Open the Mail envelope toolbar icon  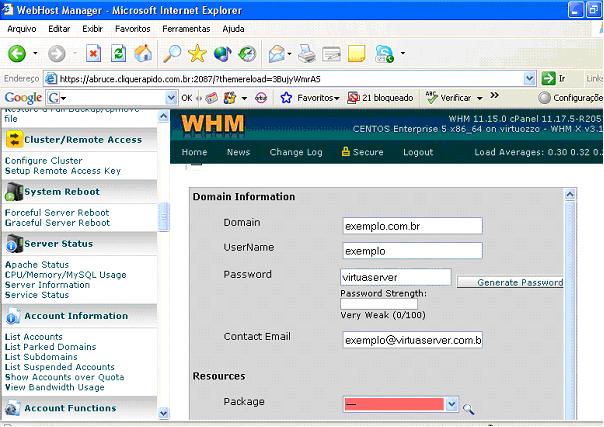pos(277,54)
